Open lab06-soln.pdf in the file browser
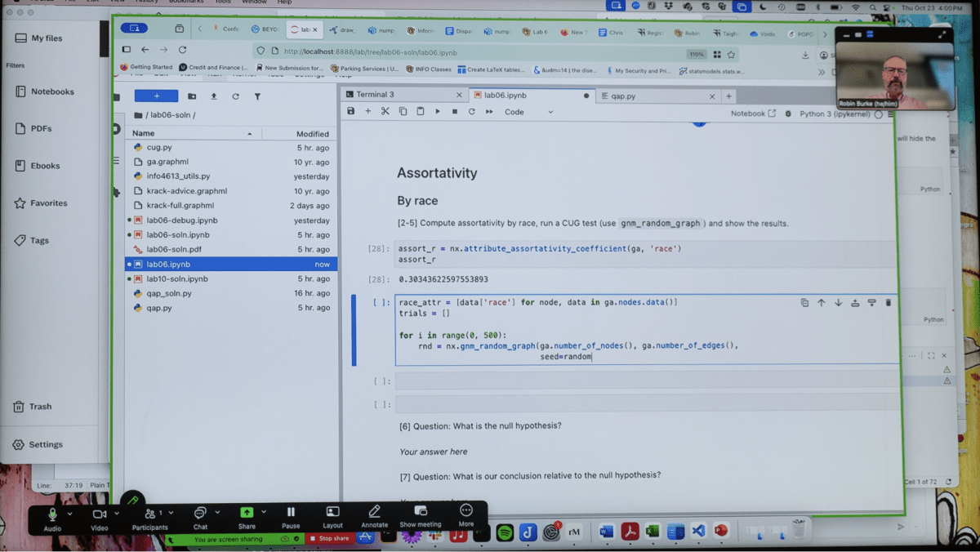Screen dimensions: 980x552 174,250
